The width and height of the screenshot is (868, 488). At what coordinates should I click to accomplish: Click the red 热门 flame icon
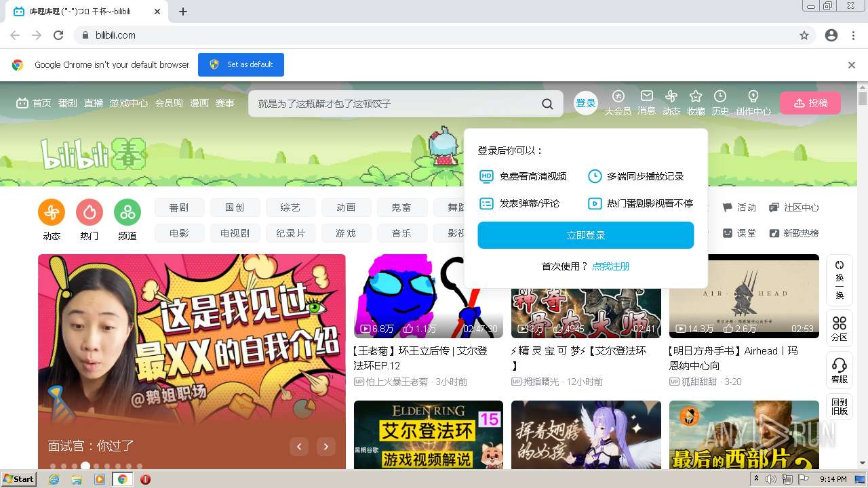click(x=90, y=212)
